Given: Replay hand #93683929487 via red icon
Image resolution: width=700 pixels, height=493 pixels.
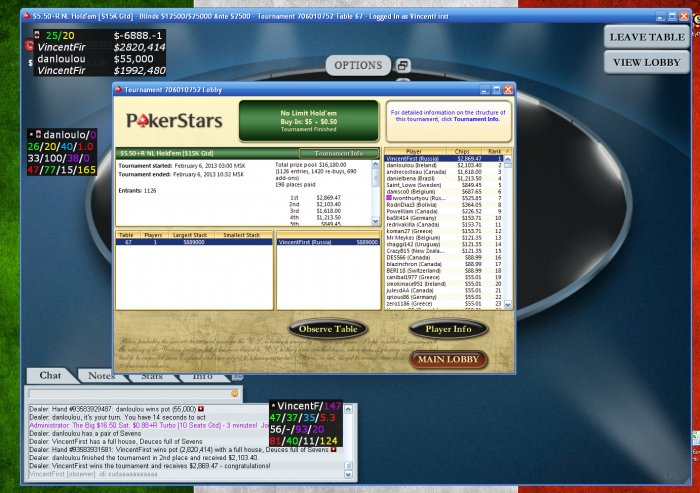Looking at the screenshot, I should pyautogui.click(x=201, y=409).
